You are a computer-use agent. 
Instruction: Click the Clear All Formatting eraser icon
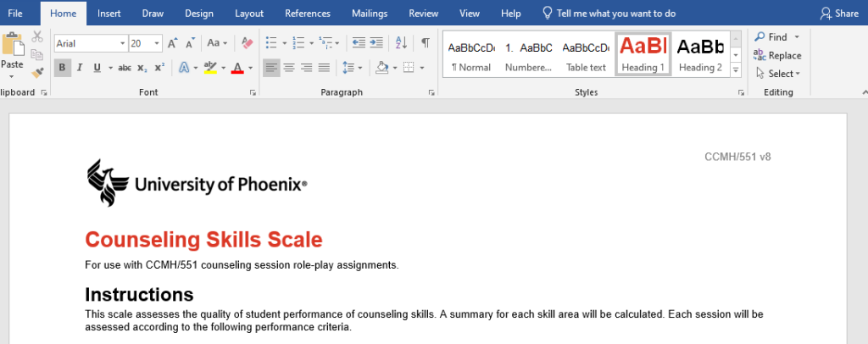click(247, 42)
